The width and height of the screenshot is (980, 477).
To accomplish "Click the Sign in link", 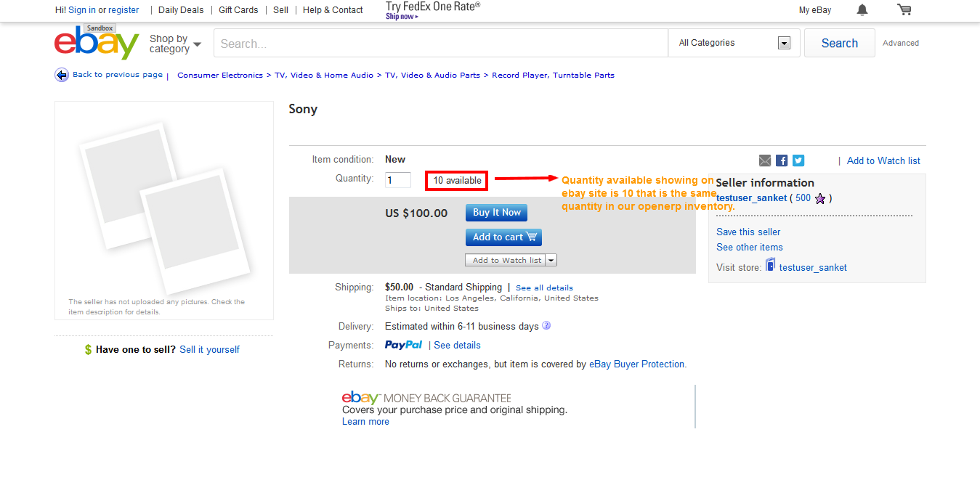I will click(x=82, y=10).
